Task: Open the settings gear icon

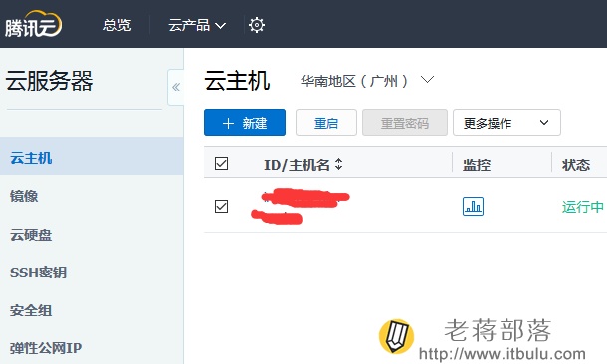Action: pyautogui.click(x=257, y=25)
